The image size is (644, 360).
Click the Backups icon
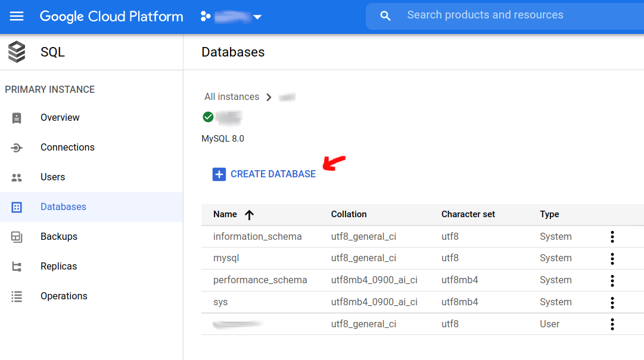coord(17,237)
